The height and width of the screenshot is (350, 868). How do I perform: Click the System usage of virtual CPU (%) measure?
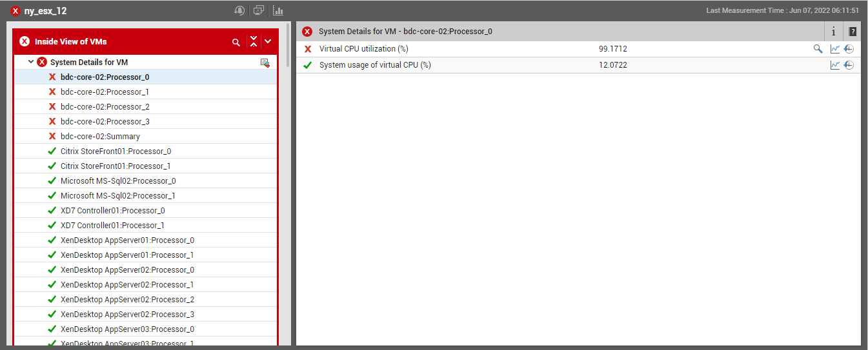pos(375,65)
